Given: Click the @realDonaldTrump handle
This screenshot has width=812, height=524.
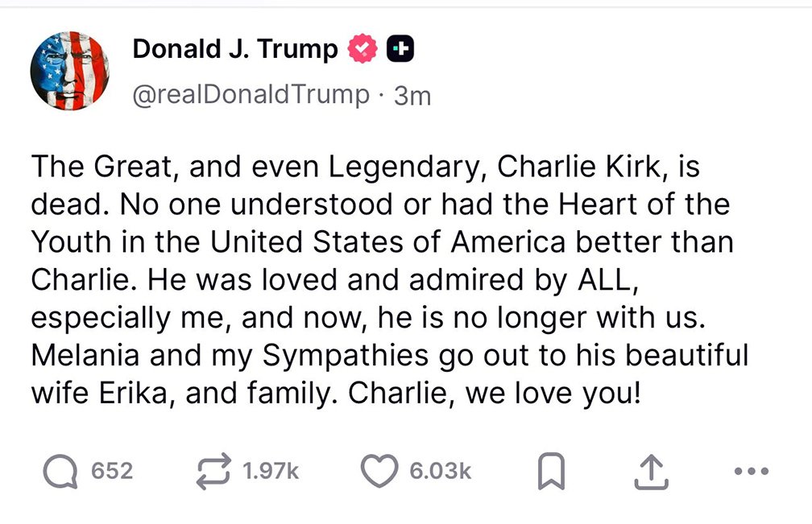Looking at the screenshot, I should coord(251,95).
